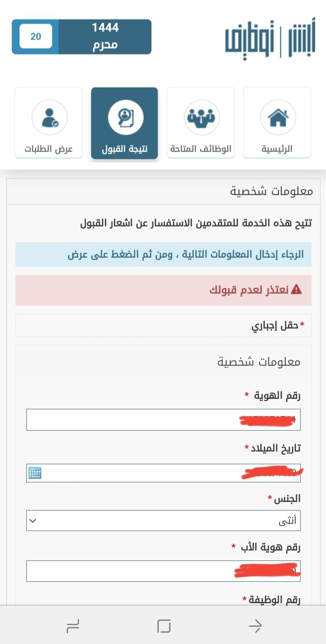Switch to عرض الطلبات tab
The height and width of the screenshot is (644, 326).
click(49, 123)
